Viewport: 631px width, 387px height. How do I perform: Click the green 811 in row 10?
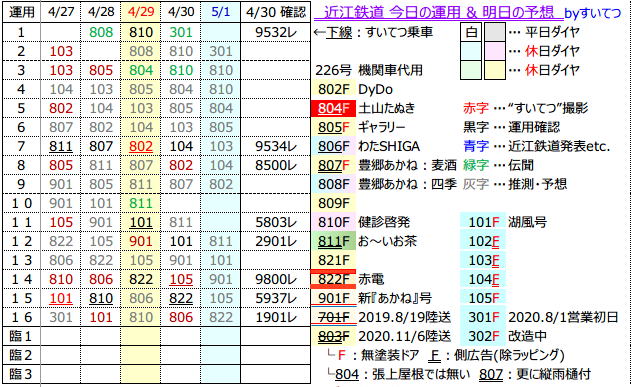pyautogui.click(x=141, y=203)
